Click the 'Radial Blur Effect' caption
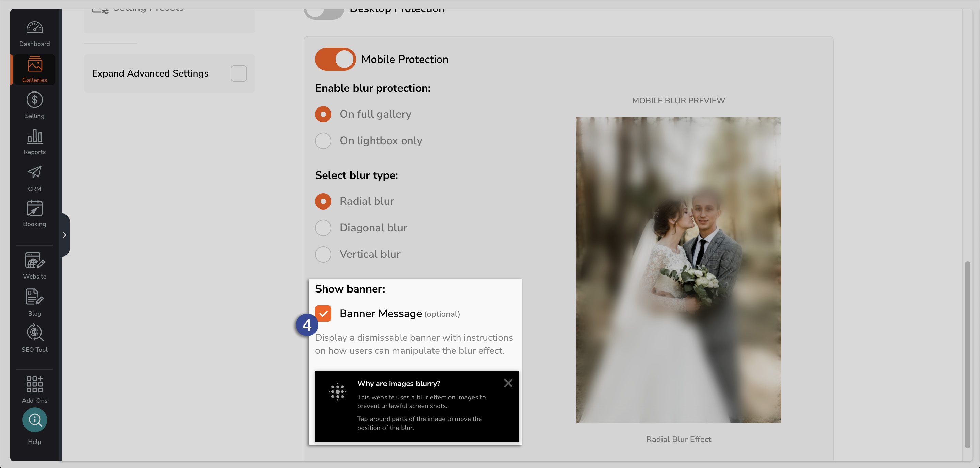This screenshot has height=468, width=980. pyautogui.click(x=678, y=439)
